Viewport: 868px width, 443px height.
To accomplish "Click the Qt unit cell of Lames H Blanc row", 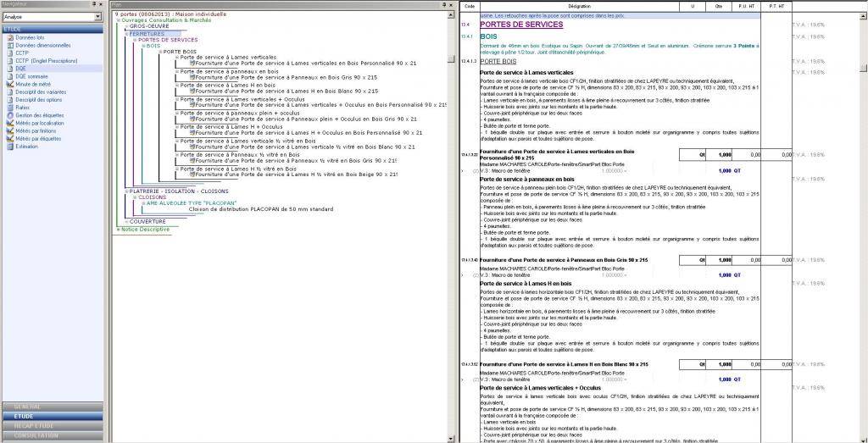I will [x=693, y=364].
